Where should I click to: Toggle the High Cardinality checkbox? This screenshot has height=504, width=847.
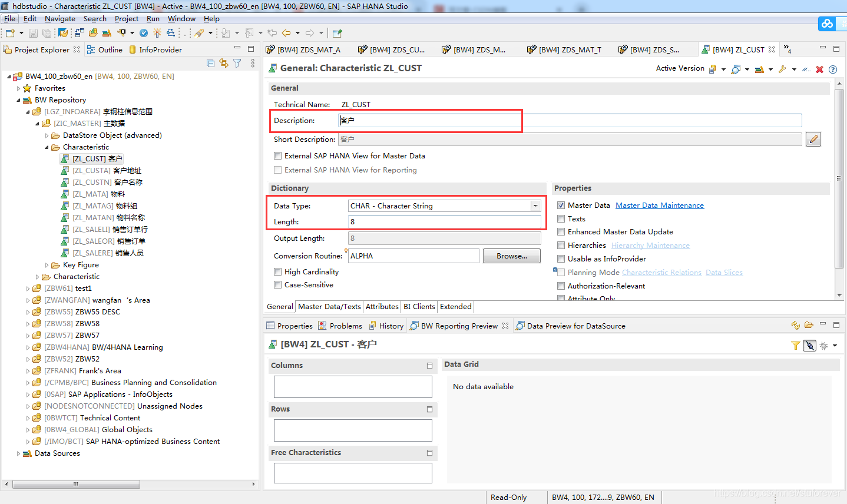(277, 272)
